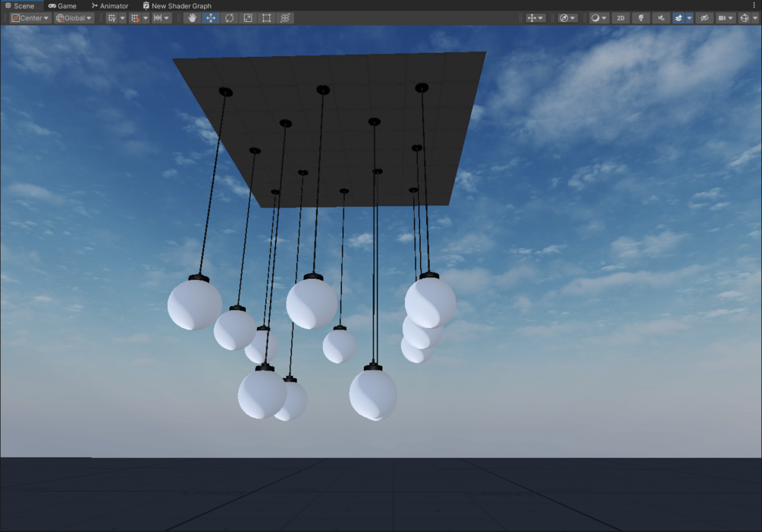Select the Transform tool

285,18
